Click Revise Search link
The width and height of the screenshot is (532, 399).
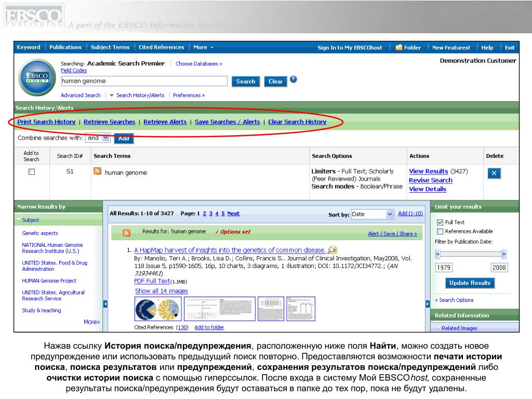click(x=431, y=180)
